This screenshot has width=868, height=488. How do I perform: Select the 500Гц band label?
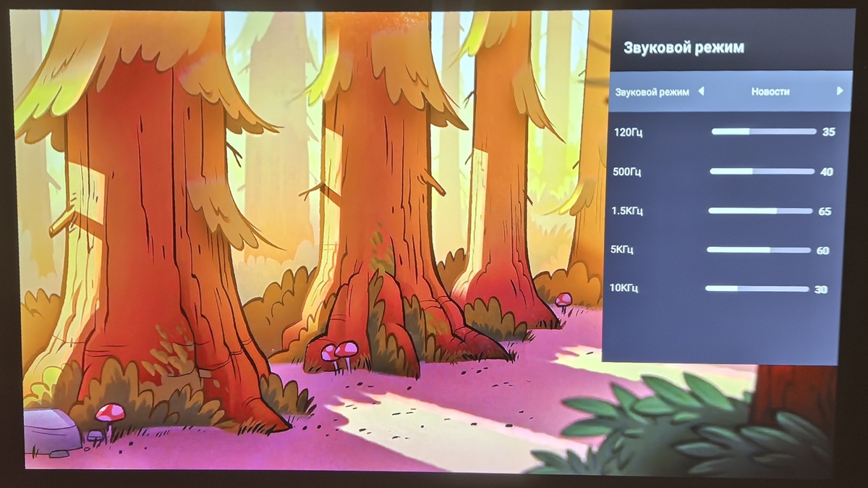pyautogui.click(x=626, y=172)
